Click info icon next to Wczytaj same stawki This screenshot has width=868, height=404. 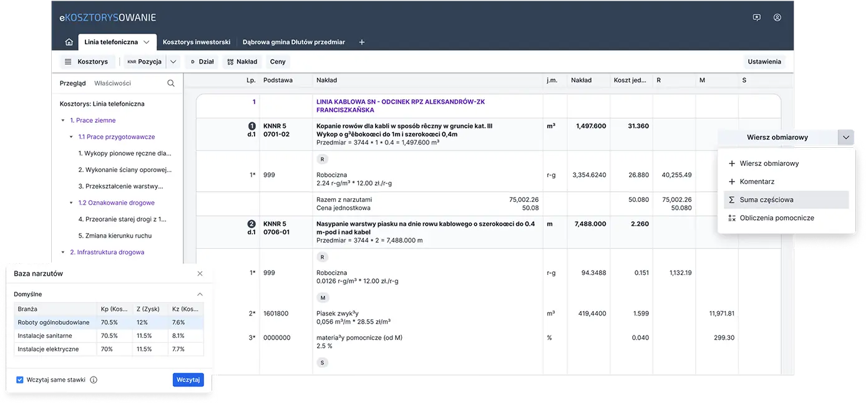coord(94,380)
